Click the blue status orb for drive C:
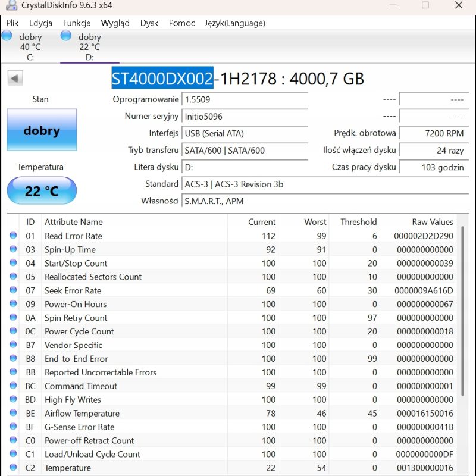Screen dimensions: 476x476 point(7,36)
